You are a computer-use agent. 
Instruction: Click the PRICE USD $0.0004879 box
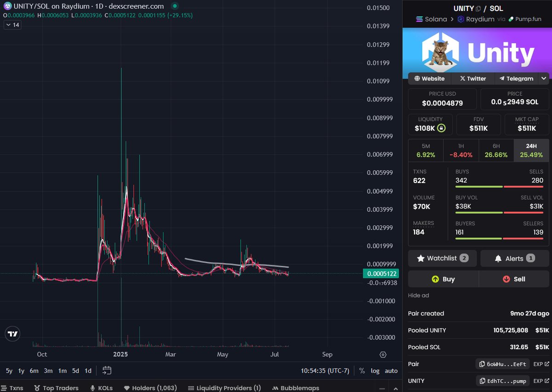443,99
